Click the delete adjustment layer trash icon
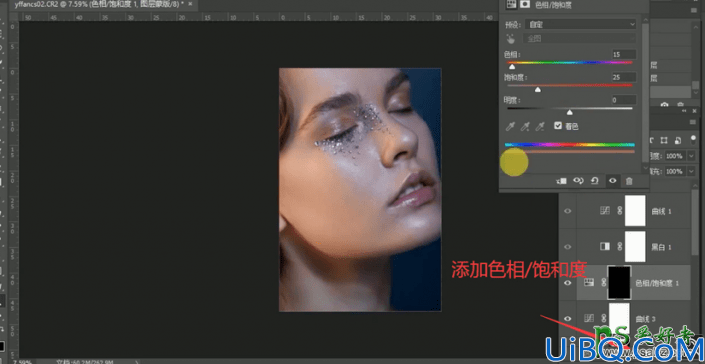 coord(629,181)
